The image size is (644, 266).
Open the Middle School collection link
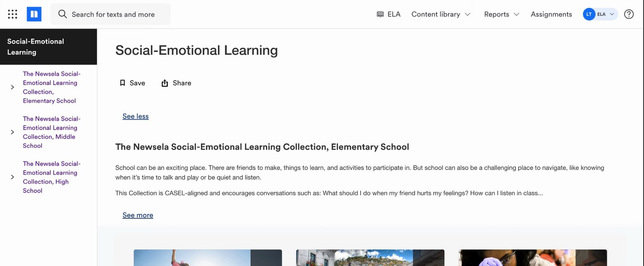(x=51, y=132)
